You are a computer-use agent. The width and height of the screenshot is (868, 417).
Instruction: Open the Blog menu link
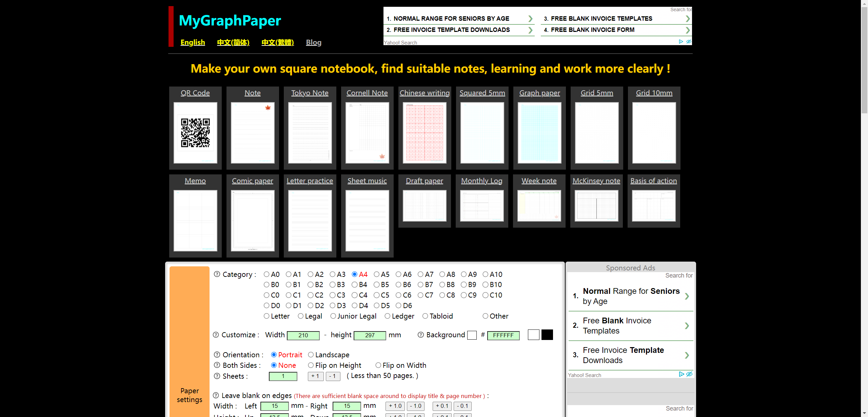point(314,42)
